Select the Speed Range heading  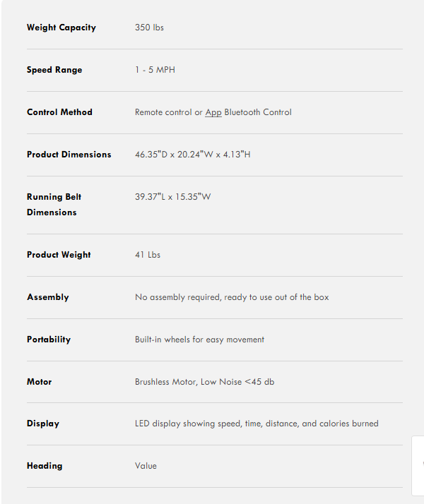click(54, 70)
